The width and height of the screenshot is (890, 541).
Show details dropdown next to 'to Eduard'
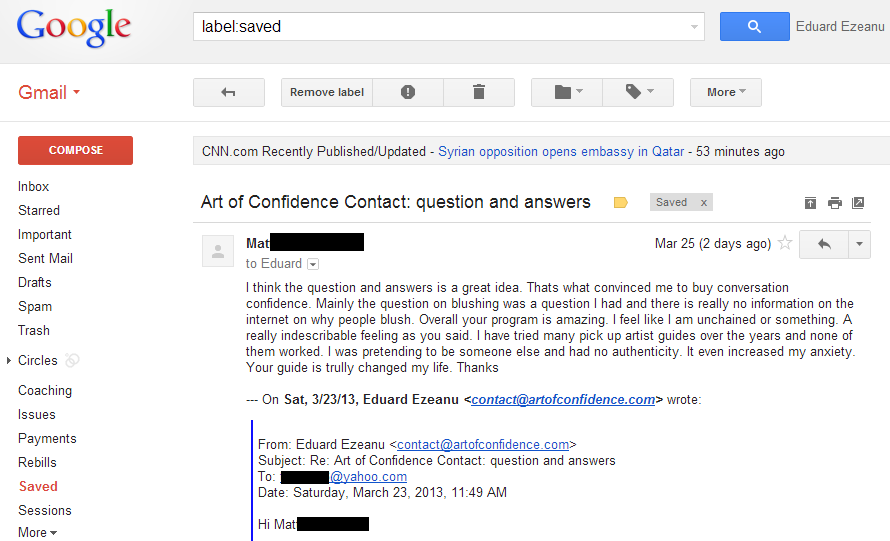point(313,264)
